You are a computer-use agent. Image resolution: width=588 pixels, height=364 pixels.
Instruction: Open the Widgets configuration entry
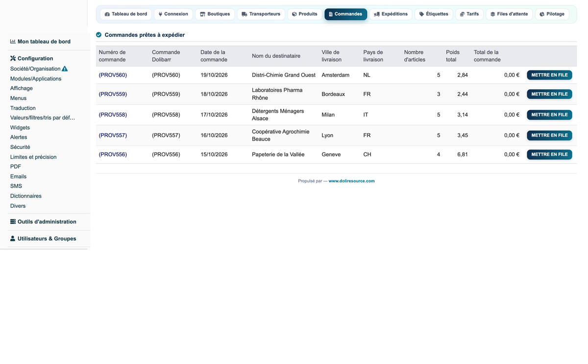click(x=20, y=128)
